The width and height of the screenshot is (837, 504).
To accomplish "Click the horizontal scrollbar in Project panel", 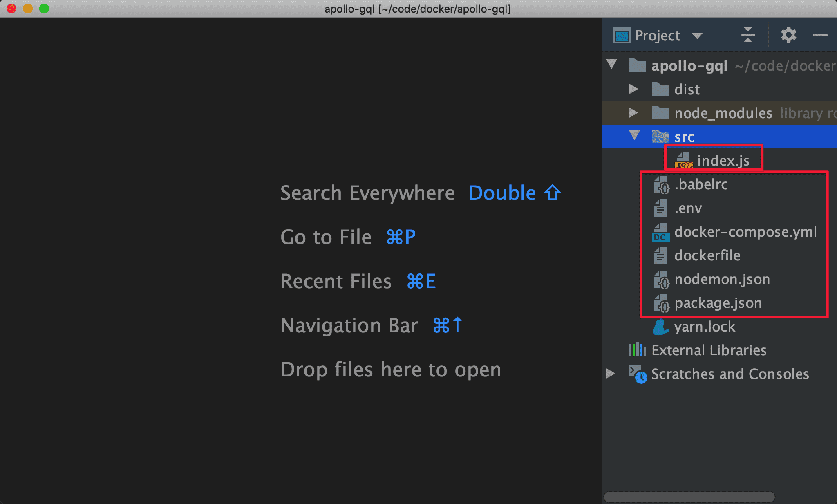I will point(689,497).
